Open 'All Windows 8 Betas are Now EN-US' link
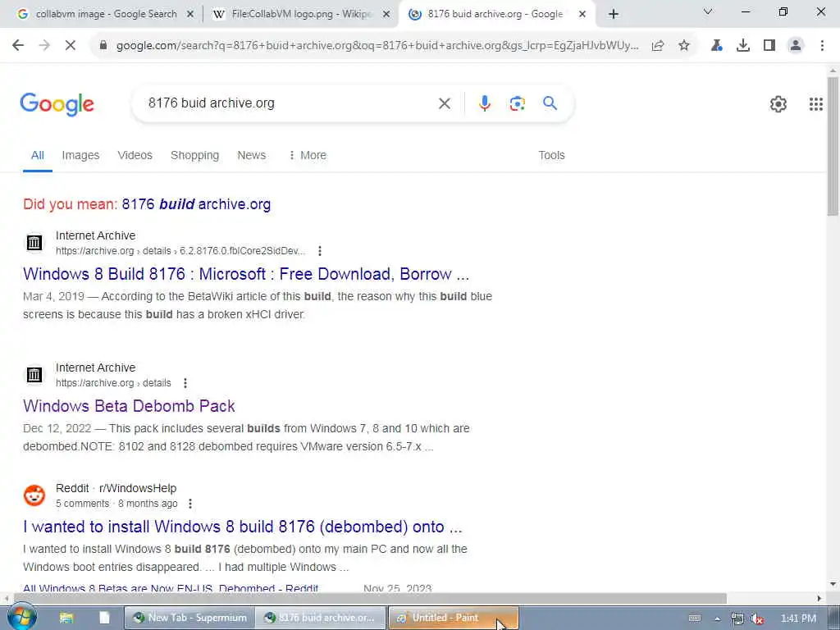The image size is (840, 630). [171, 589]
